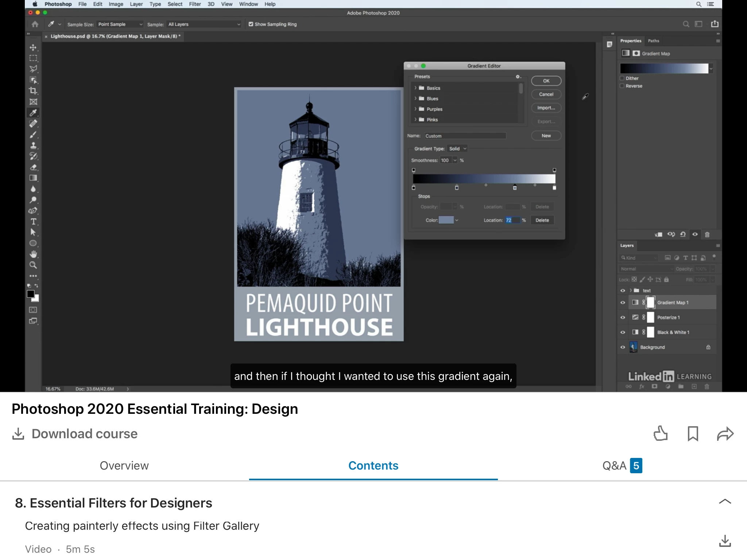Select the Zoom tool magnifier
The width and height of the screenshot is (747, 560).
(33, 265)
